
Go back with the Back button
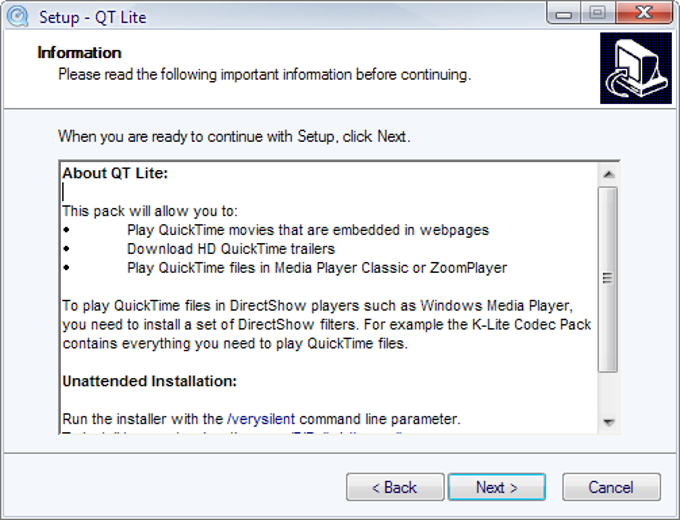394,487
